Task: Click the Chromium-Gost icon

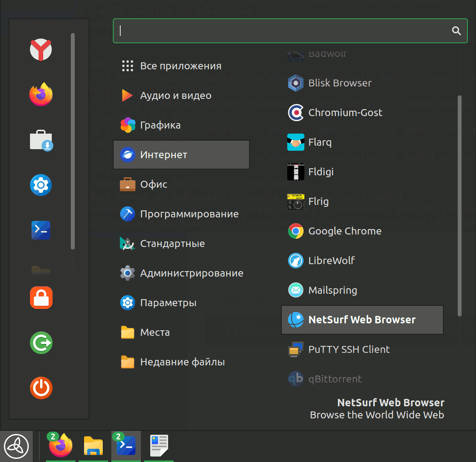Action: tap(296, 113)
